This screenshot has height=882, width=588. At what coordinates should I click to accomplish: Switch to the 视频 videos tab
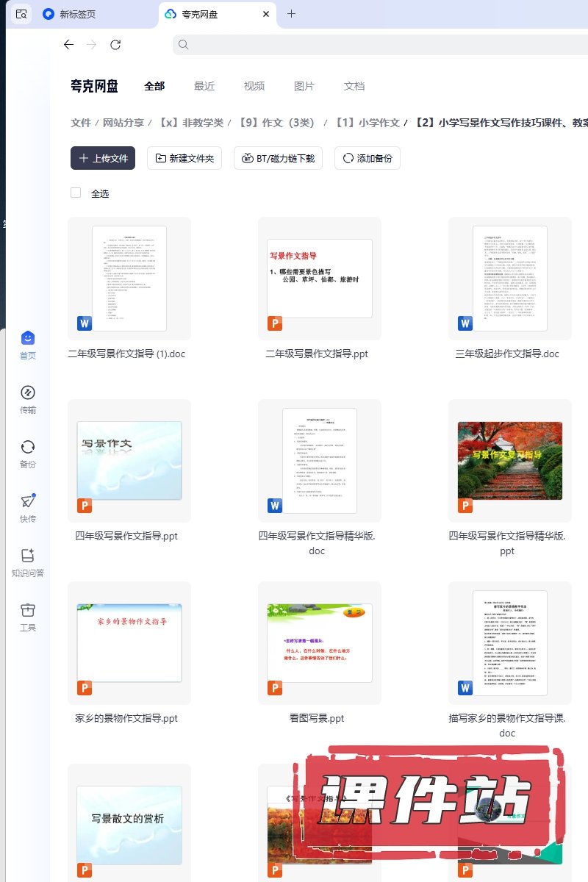click(x=254, y=86)
